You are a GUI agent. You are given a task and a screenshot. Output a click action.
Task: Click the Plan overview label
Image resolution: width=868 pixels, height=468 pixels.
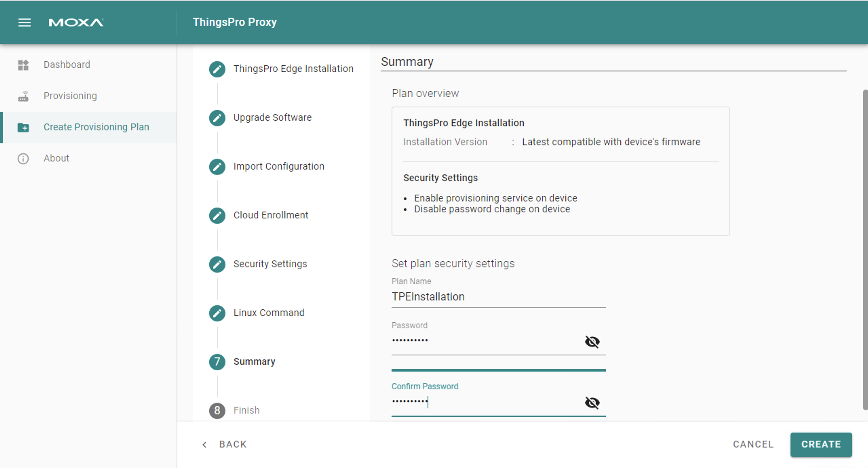pyautogui.click(x=425, y=93)
